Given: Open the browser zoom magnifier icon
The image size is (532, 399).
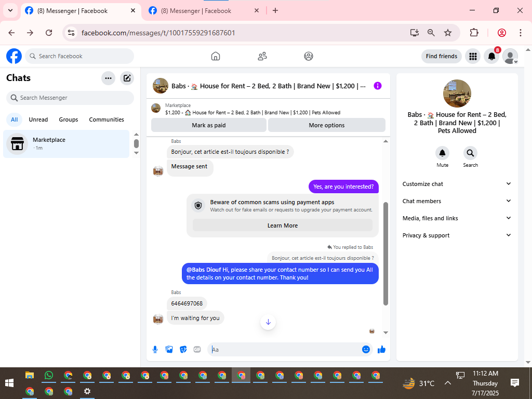Looking at the screenshot, I should [431, 33].
